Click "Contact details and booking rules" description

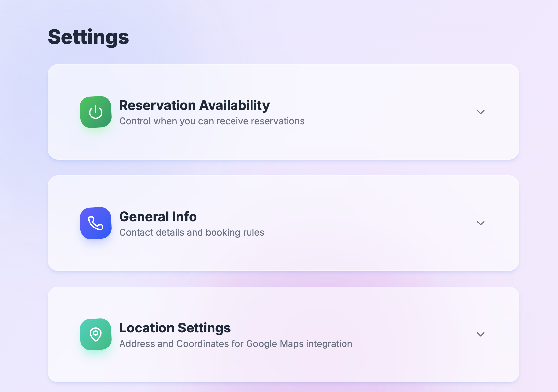tap(192, 233)
